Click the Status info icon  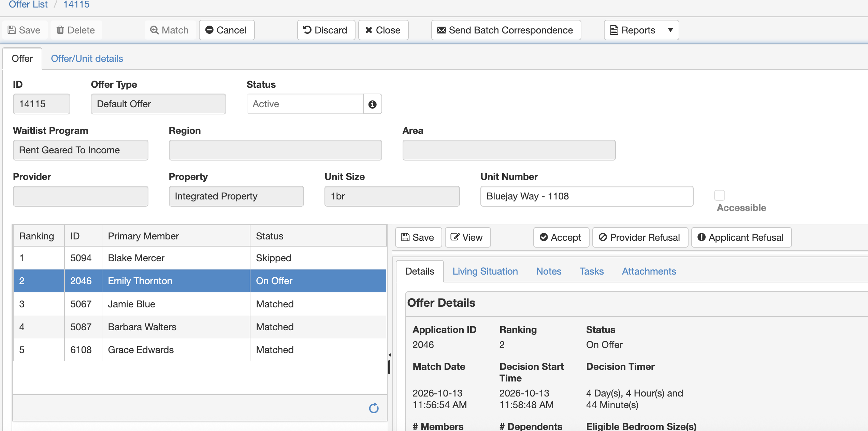coord(372,104)
